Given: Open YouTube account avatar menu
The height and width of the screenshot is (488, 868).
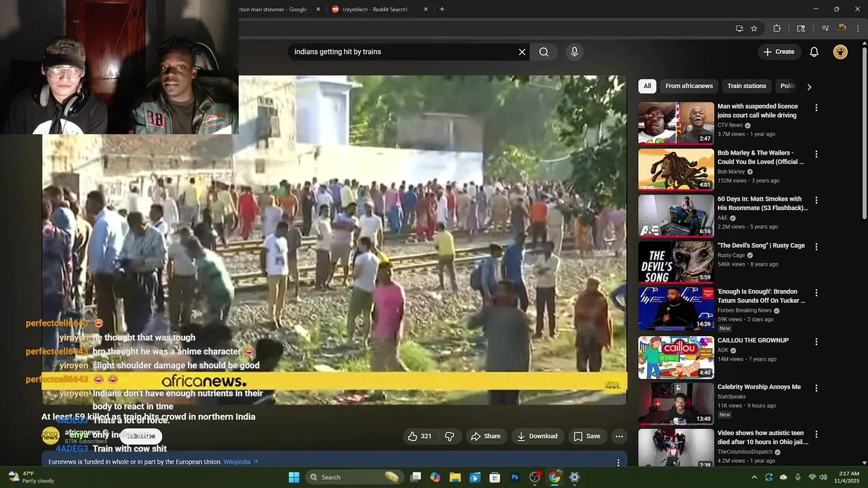Looking at the screenshot, I should coord(840,52).
